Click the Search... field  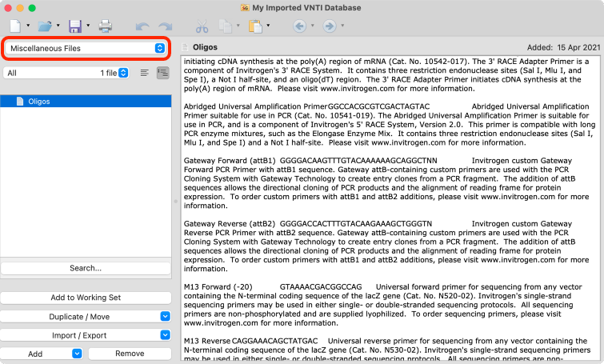pos(86,268)
